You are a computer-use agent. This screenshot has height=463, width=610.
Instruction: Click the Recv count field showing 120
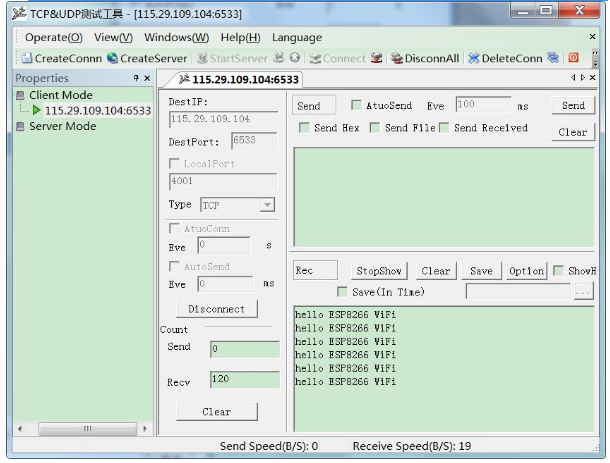tap(245, 379)
